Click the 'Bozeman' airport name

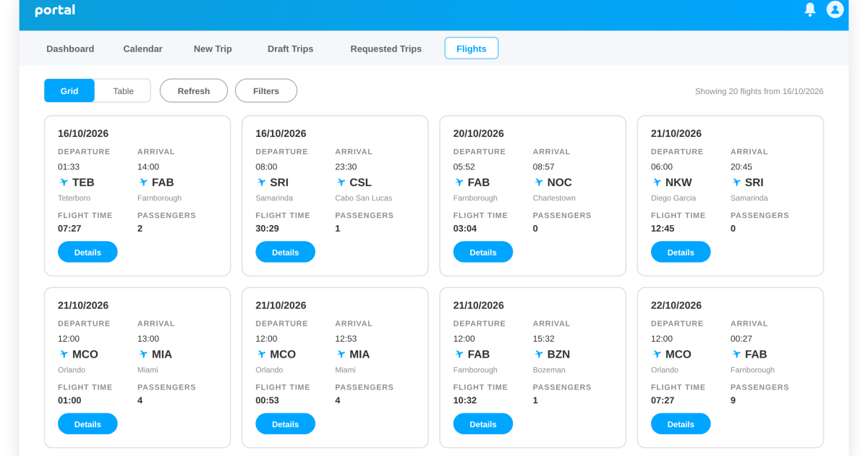pos(549,370)
